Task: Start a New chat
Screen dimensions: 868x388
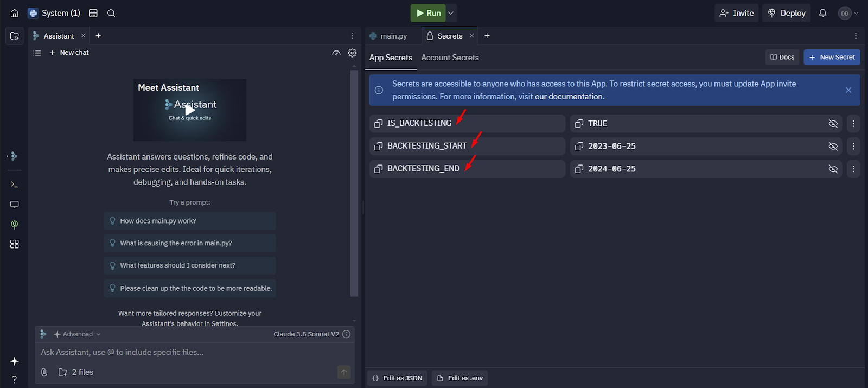Action: tap(69, 53)
